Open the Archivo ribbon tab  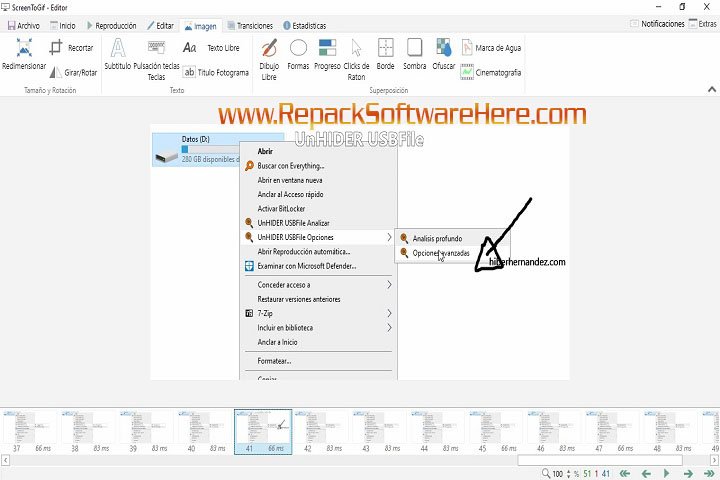click(24, 26)
